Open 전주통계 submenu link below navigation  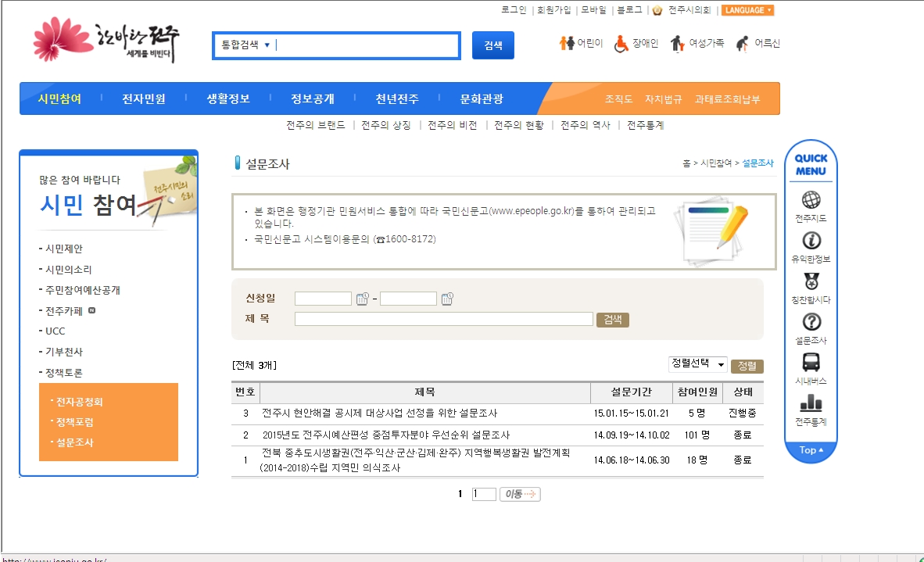(645, 125)
